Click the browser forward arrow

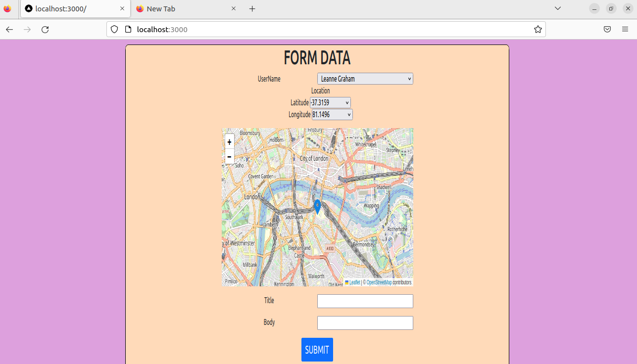27,29
